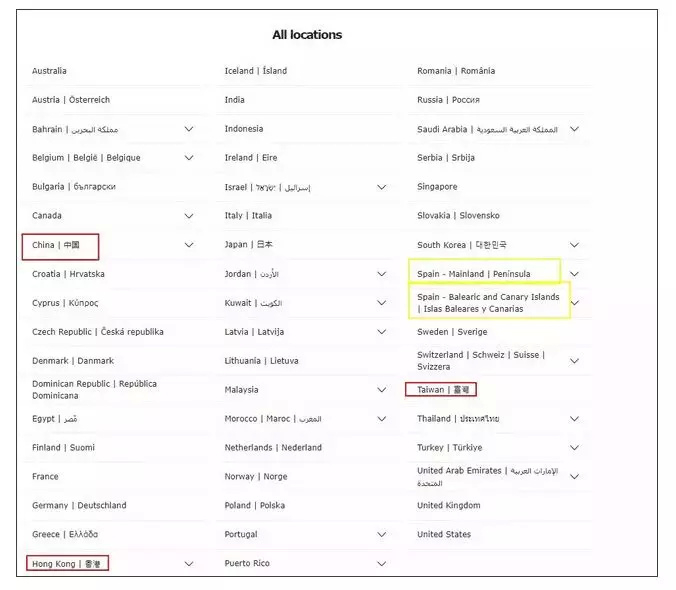Select Greece location

65,534
